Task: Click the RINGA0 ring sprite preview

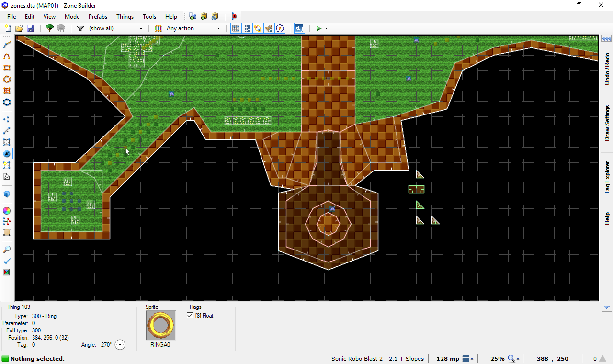Action: [x=161, y=325]
